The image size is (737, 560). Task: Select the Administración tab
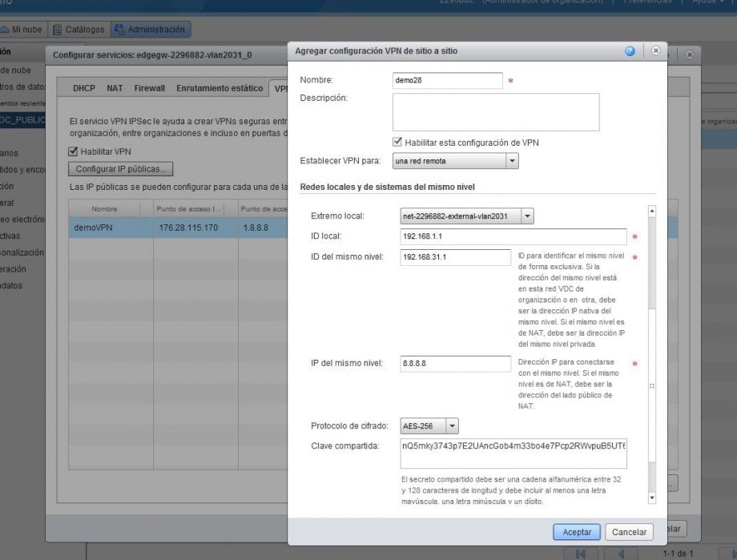(x=150, y=30)
